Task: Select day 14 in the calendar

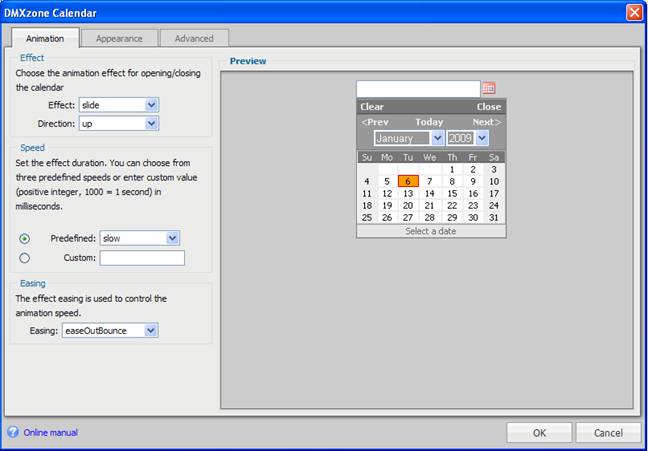Action: coord(430,193)
